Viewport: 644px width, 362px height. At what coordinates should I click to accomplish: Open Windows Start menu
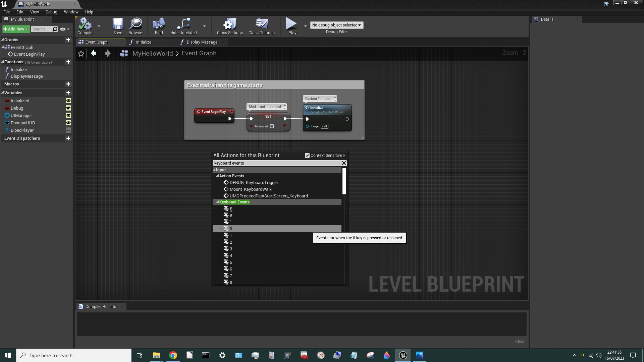click(8, 355)
